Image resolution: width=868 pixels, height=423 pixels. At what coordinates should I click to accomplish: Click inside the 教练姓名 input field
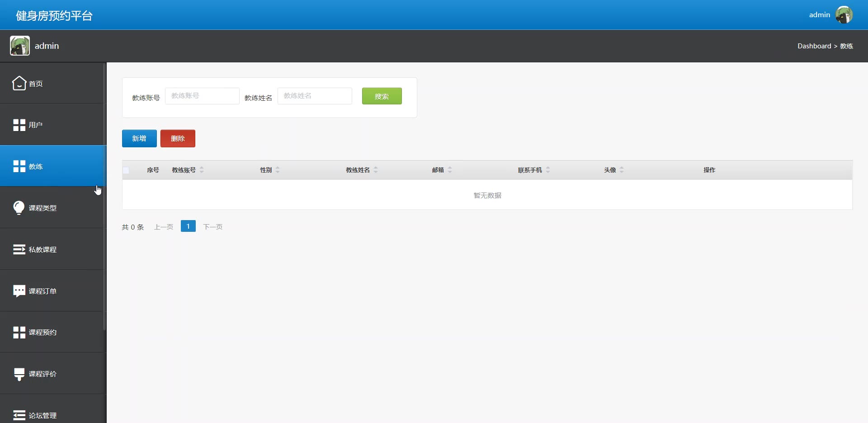(314, 96)
